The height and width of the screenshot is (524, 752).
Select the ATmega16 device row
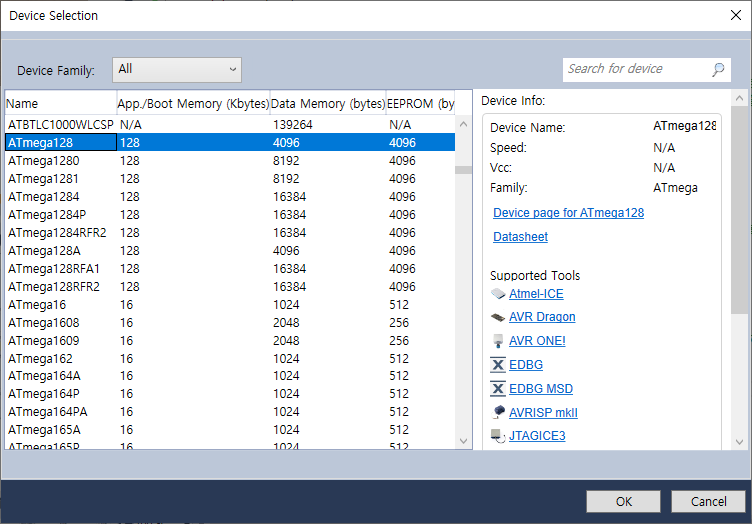230,304
